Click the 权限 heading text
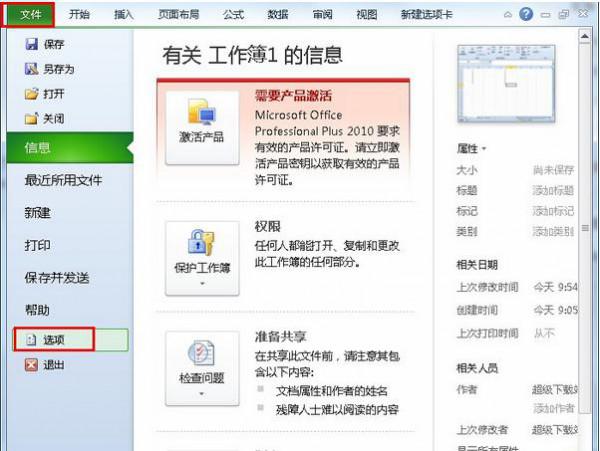Viewport: 600px width, 451px height. coord(267,226)
